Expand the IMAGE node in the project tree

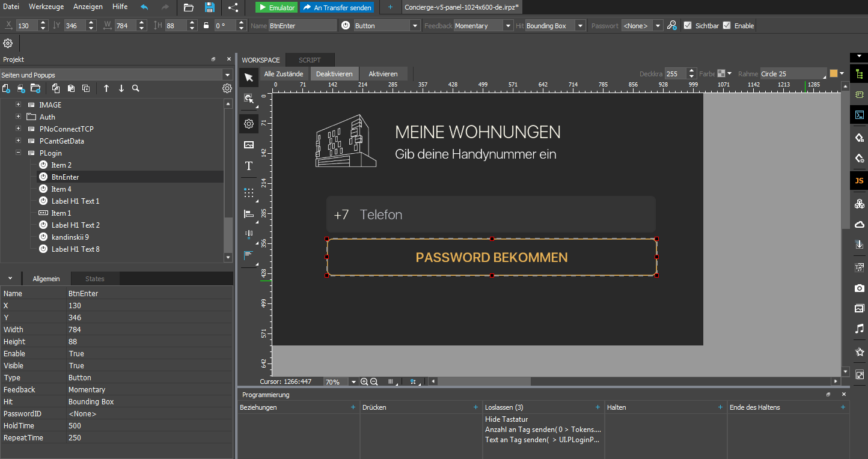17,105
